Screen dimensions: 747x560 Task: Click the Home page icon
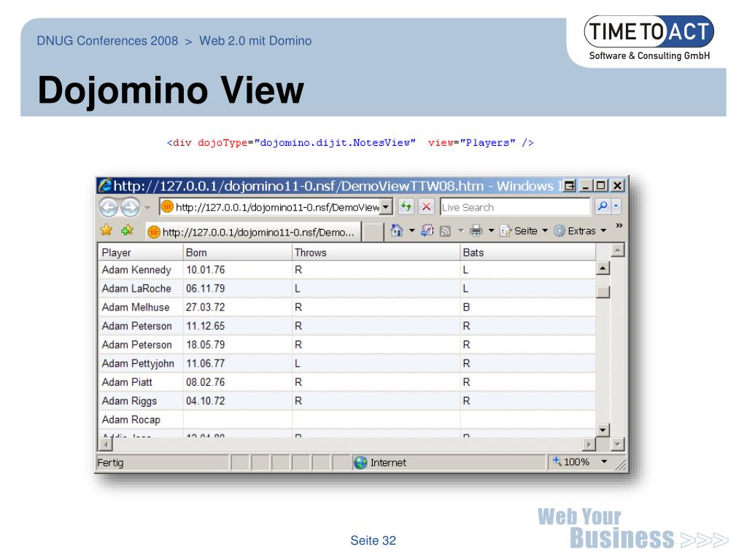click(x=396, y=231)
